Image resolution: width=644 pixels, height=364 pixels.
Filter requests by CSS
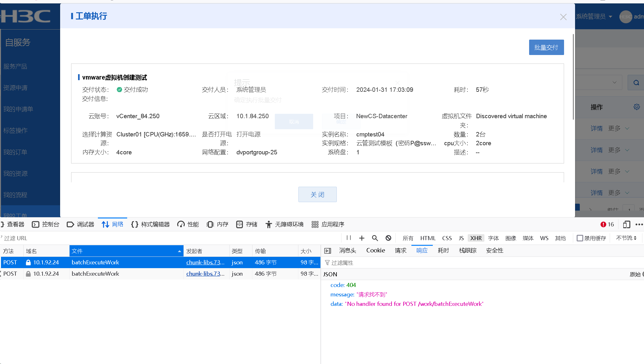click(447, 238)
